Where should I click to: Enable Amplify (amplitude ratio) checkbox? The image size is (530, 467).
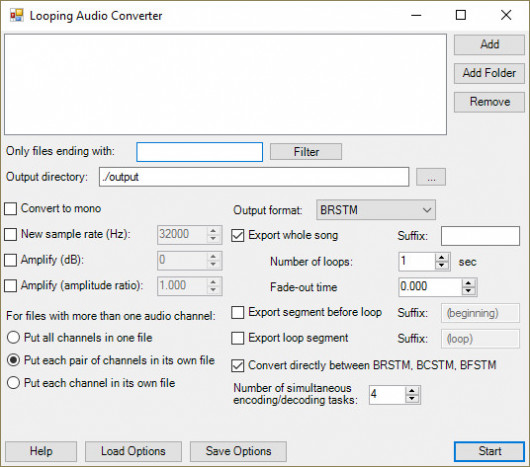tap(10, 286)
